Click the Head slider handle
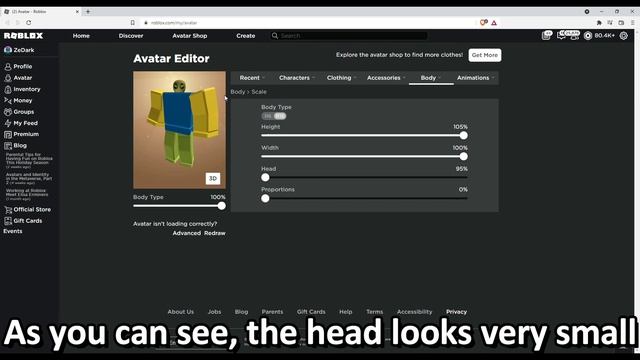Screen dimensions: 640x360 (265, 178)
